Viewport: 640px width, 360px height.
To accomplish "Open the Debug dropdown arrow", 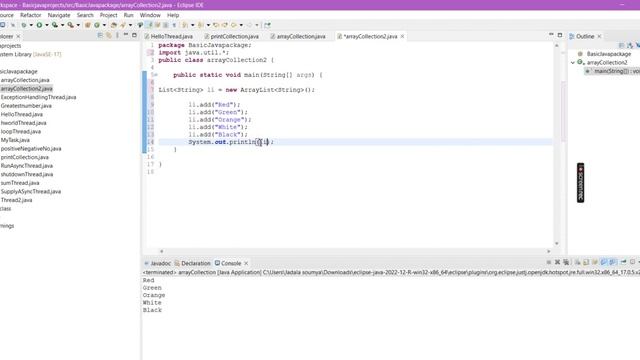I will pyautogui.click(x=31, y=25).
